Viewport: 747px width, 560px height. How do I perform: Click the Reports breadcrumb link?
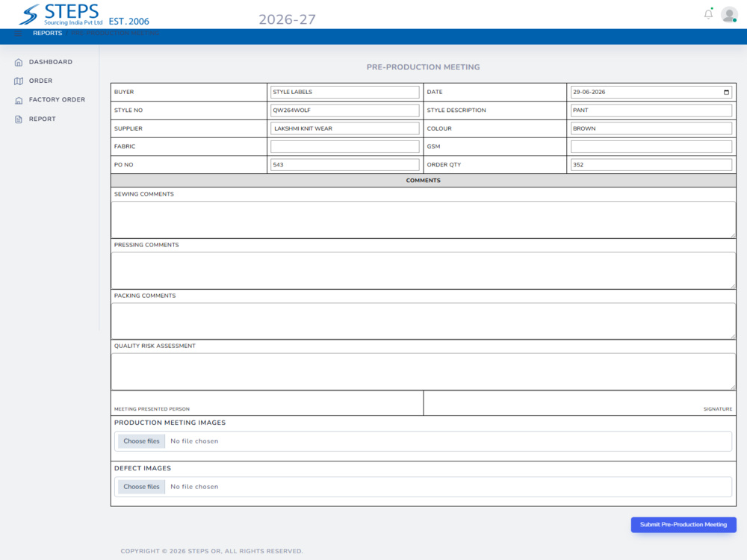pyautogui.click(x=47, y=33)
